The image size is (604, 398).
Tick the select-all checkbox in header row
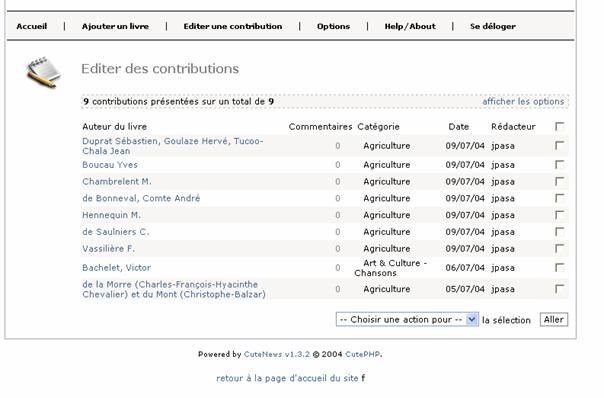click(x=559, y=126)
